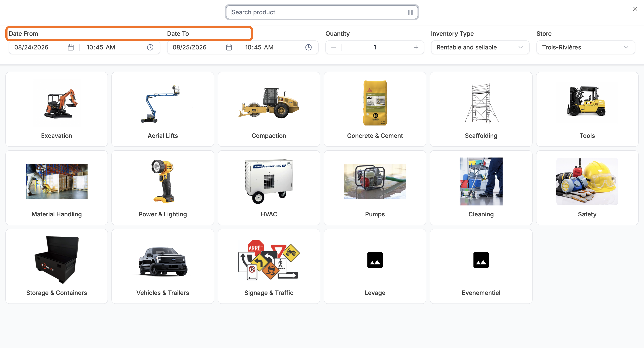Click the Date To date value 08/25/2026
Image resolution: width=644 pixels, height=348 pixels.
tap(190, 47)
